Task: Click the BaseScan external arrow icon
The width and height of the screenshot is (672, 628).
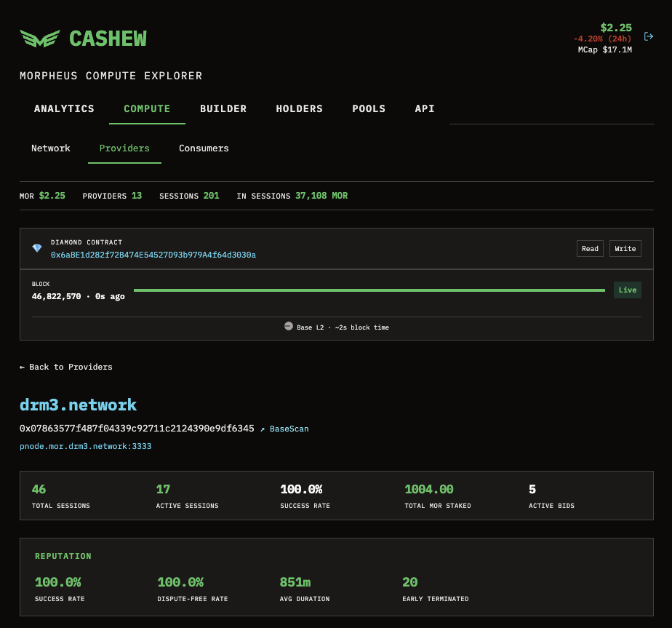Action: [263, 429]
